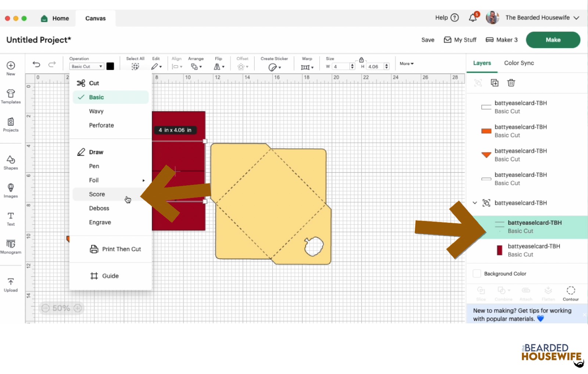Select the Shapes tool
The image size is (588, 374).
tap(11, 162)
